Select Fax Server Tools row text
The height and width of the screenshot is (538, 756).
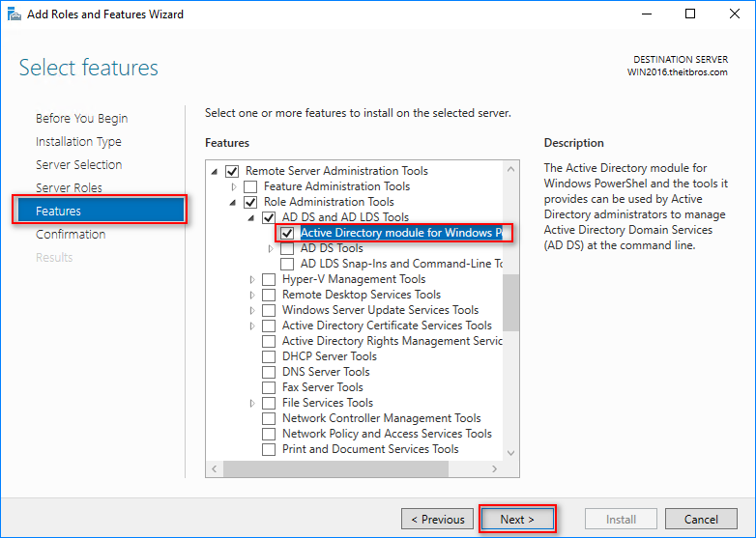point(323,387)
